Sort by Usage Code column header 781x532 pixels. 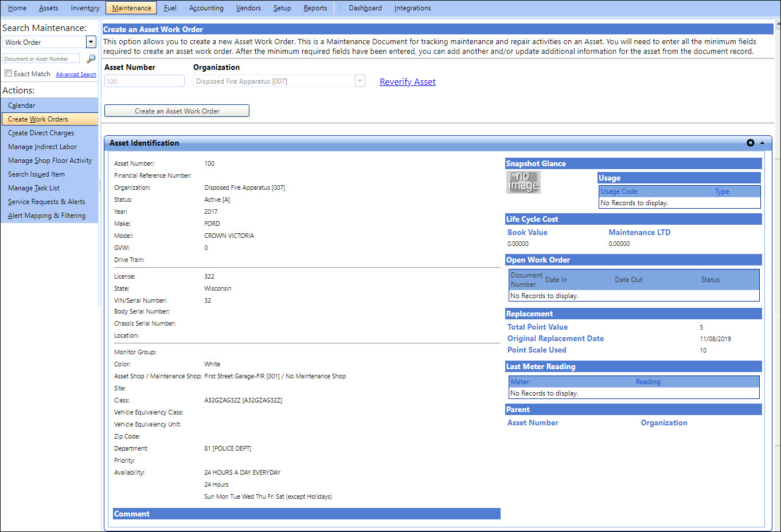coord(619,191)
